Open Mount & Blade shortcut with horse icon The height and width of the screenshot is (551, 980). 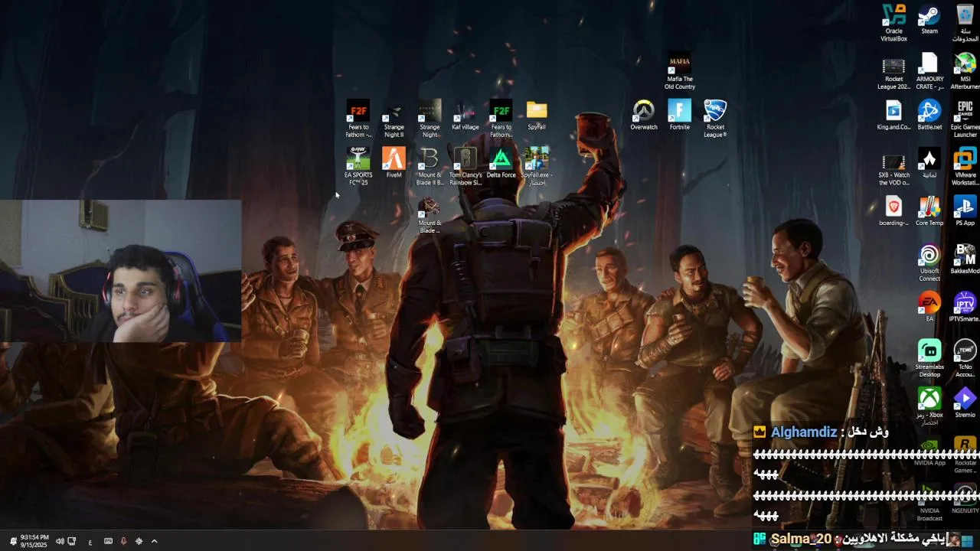pyautogui.click(x=430, y=216)
